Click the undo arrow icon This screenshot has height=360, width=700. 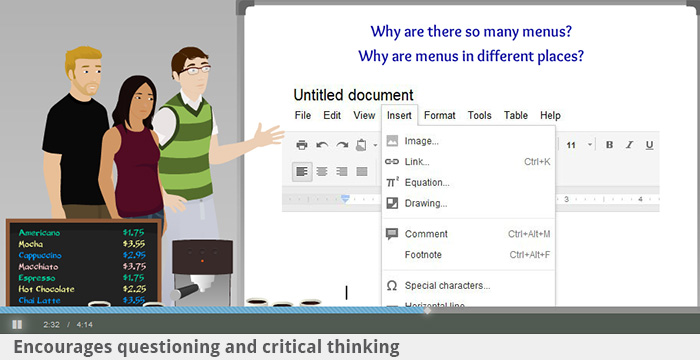click(x=322, y=145)
